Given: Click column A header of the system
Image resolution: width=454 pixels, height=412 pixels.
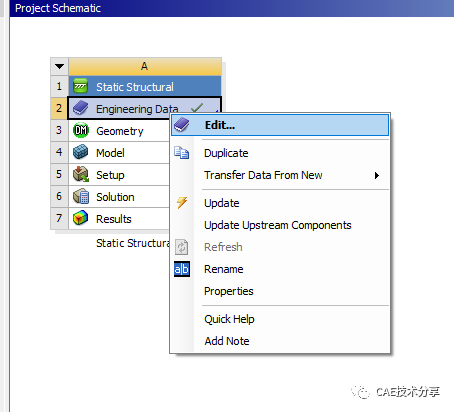Looking at the screenshot, I should click(x=145, y=66).
